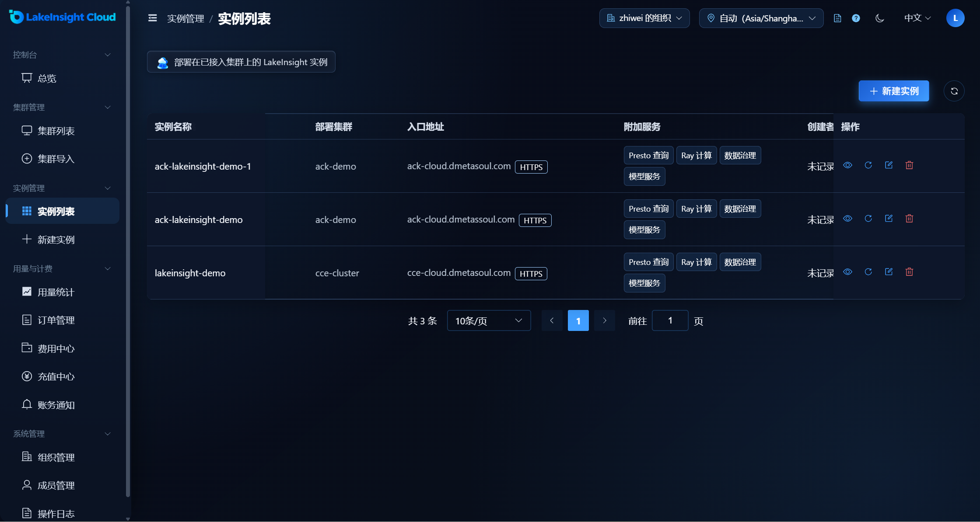View details of lakeinsight-demo via eye icon
The height and width of the screenshot is (522, 980).
(847, 272)
